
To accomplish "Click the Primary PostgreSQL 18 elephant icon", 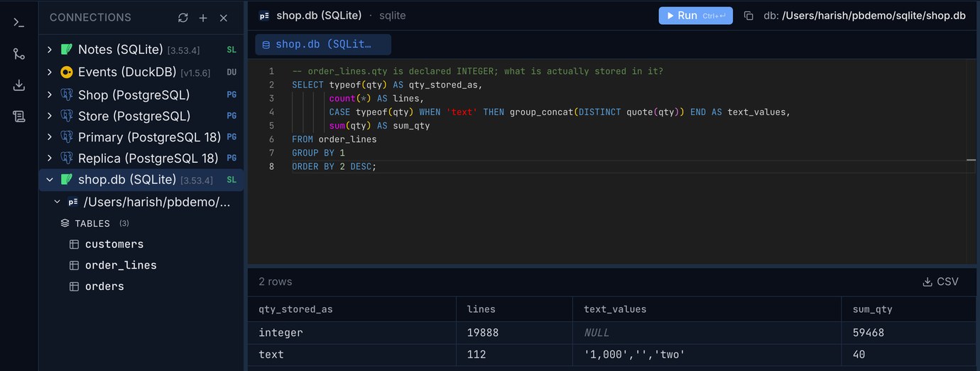I will 67,137.
